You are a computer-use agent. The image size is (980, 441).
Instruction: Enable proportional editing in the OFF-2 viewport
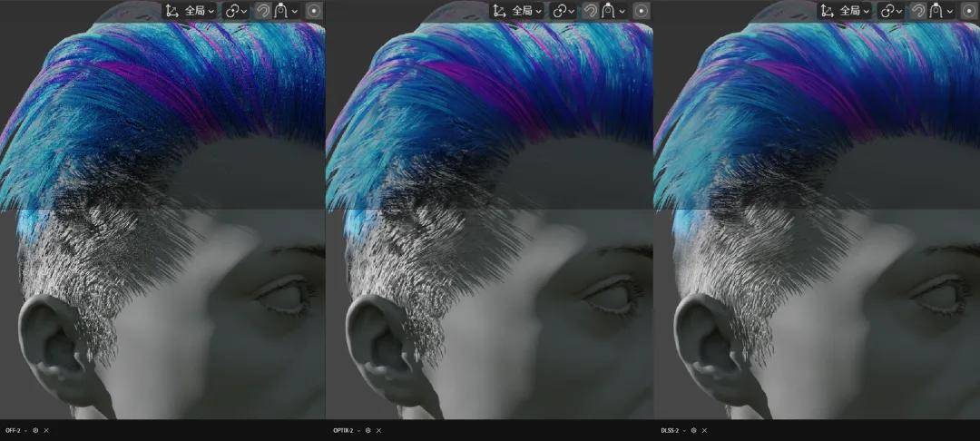[x=314, y=11]
